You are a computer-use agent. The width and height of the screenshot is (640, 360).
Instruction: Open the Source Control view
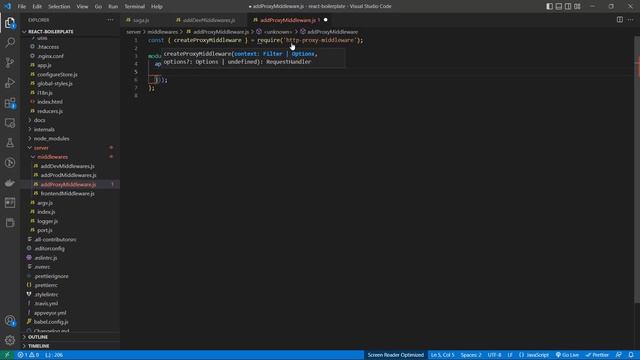[10, 62]
